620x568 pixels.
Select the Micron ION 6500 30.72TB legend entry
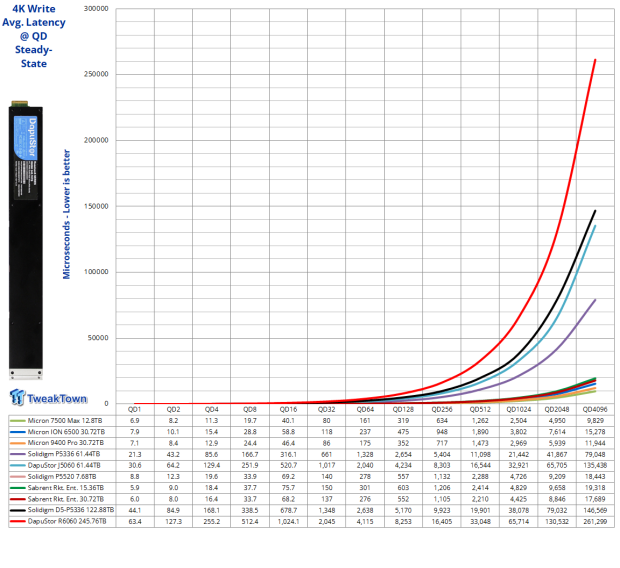62,432
